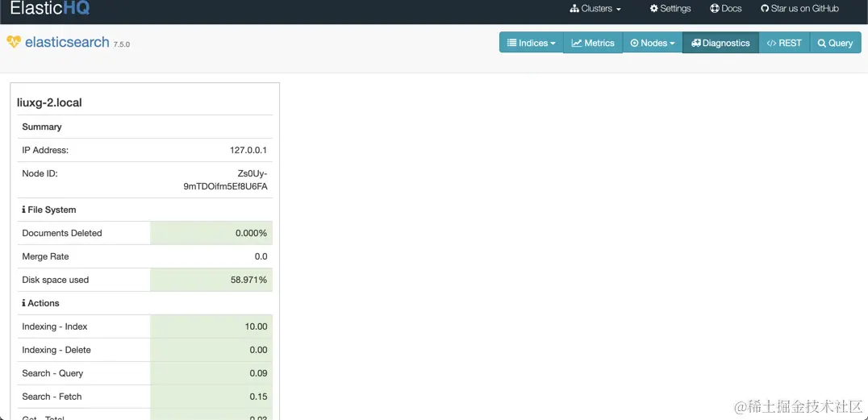Click Documents Deleted value 0.000%
Screen dimensions: 868x420
252,234
